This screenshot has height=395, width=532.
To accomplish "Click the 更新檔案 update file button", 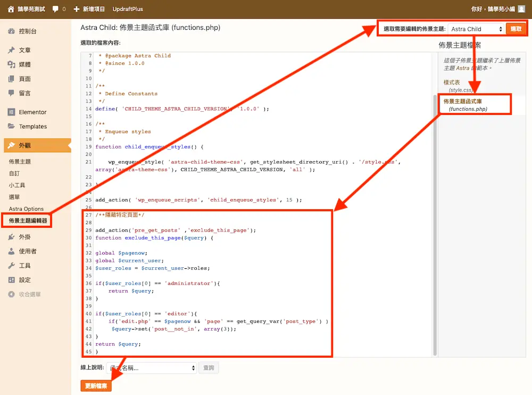I will [96, 386].
